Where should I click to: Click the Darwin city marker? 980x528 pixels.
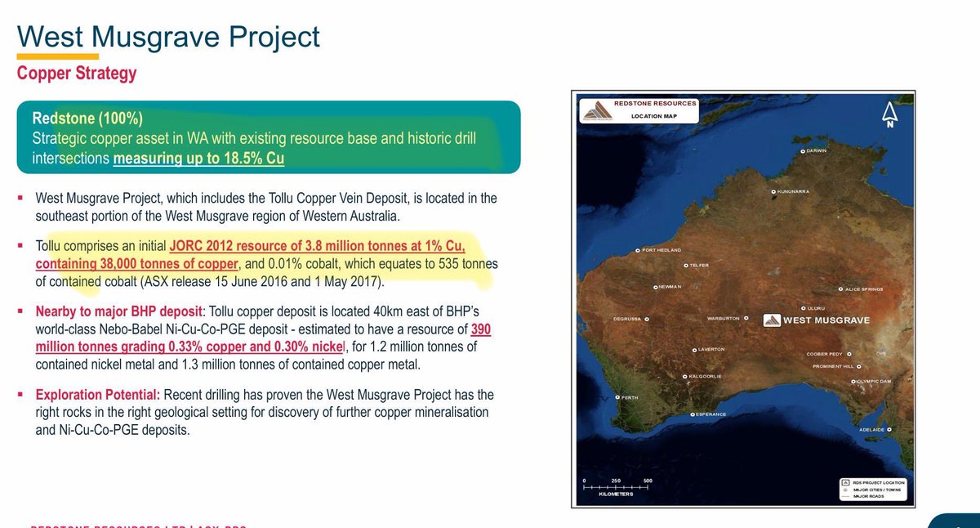tap(804, 151)
